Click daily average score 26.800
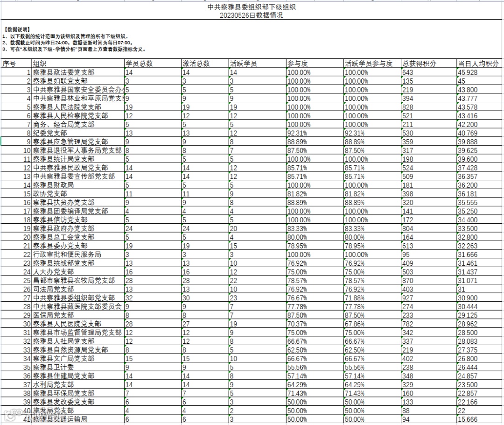This screenshot has height=425, width=504. 479,359
